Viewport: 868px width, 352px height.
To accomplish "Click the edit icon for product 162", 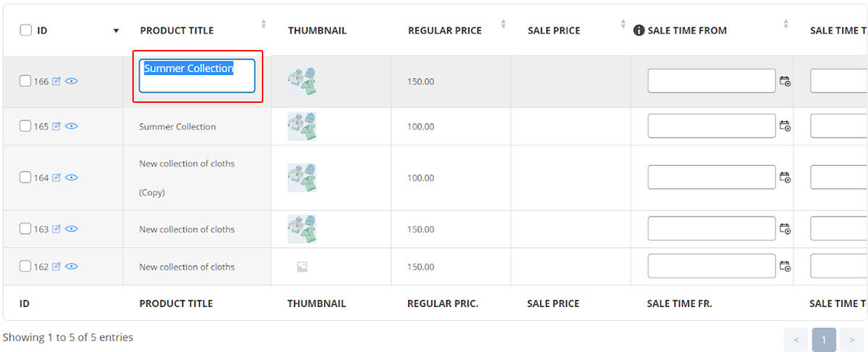I will 56,267.
